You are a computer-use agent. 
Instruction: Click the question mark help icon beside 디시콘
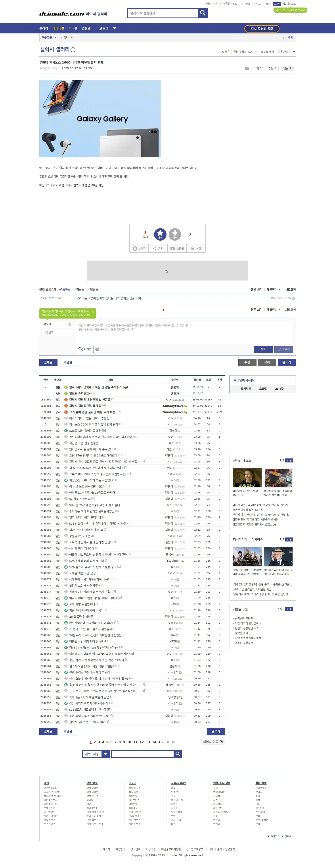(x=97, y=349)
